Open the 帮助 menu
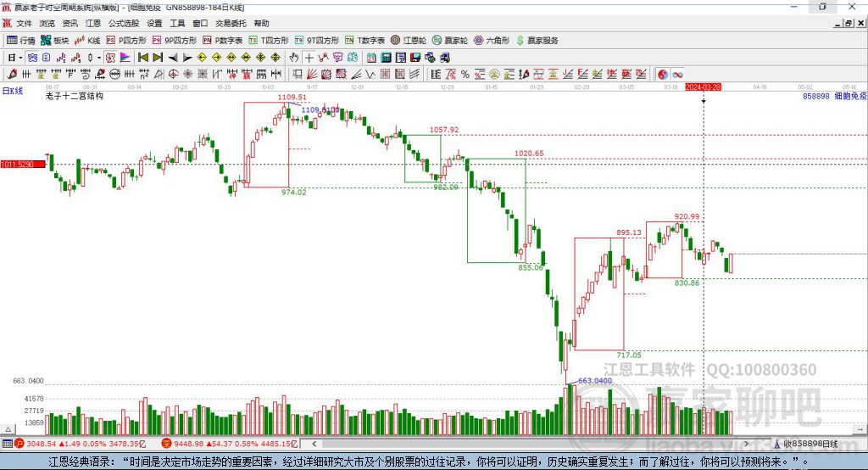This screenshot has width=868, height=470. (261, 23)
